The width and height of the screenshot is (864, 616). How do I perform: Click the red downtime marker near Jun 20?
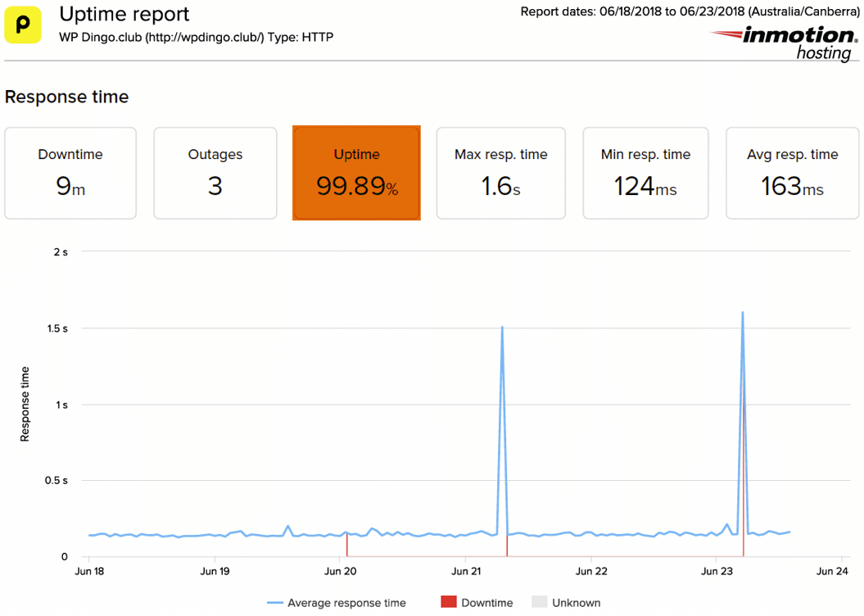point(346,545)
